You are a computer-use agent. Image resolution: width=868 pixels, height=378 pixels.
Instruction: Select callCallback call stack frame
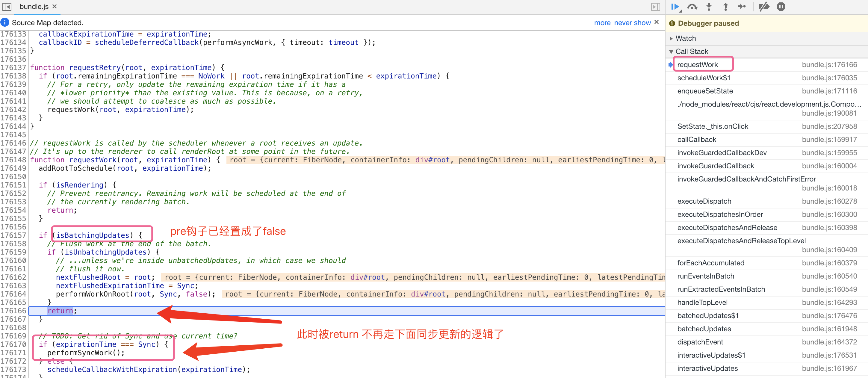(766, 140)
